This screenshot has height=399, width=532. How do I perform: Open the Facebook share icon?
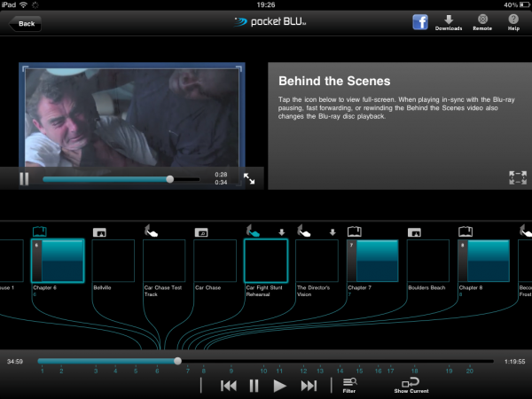point(420,22)
